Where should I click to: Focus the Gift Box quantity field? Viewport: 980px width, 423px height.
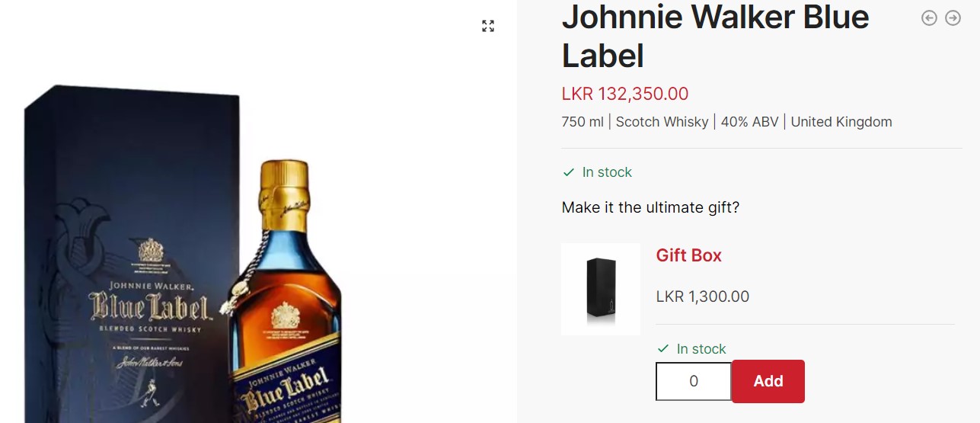tap(694, 381)
